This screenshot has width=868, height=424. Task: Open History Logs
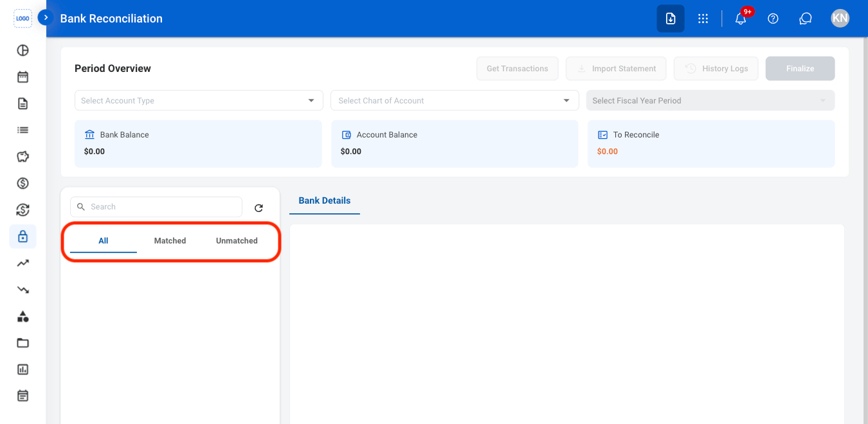click(716, 69)
